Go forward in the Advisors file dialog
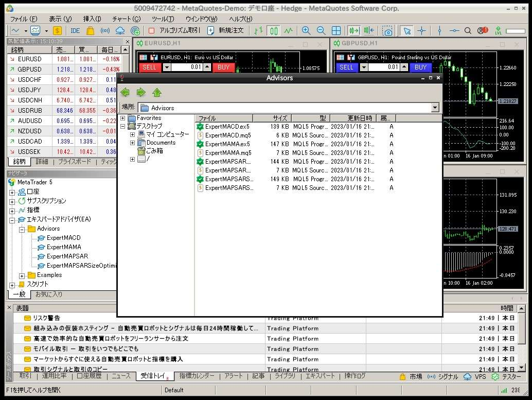Screen dimensions: 532x400 tap(141, 92)
